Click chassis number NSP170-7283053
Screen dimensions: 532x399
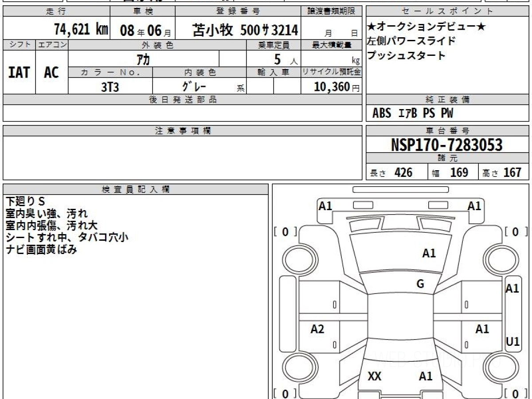[447, 145]
